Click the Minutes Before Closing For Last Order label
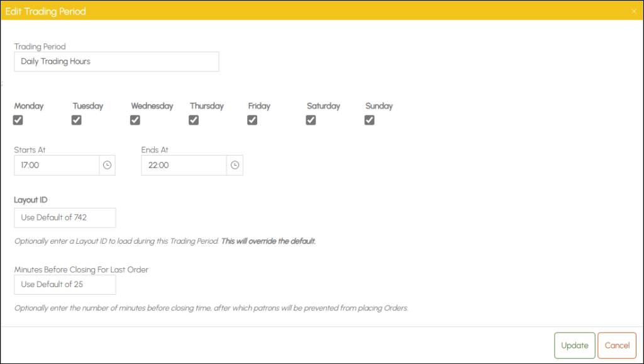Viewport: 644px width, 364px height. coord(81,270)
